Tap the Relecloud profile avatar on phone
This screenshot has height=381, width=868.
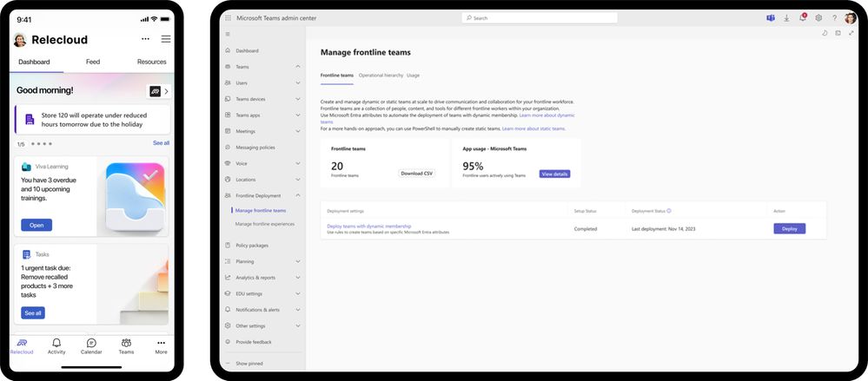(x=20, y=40)
